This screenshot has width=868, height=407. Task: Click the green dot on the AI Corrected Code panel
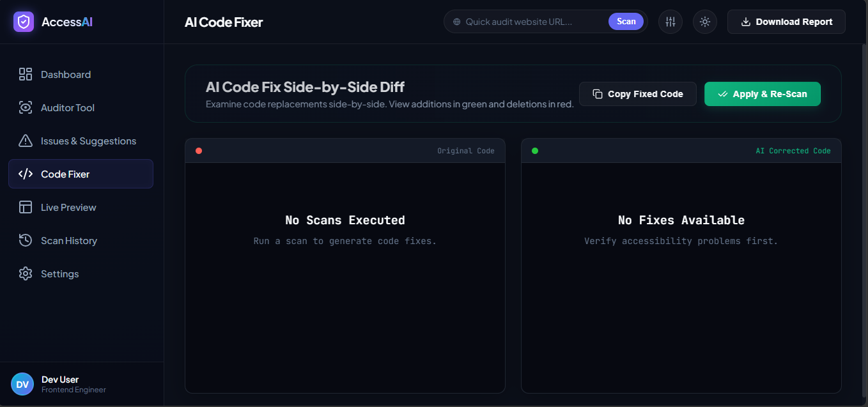click(x=535, y=151)
